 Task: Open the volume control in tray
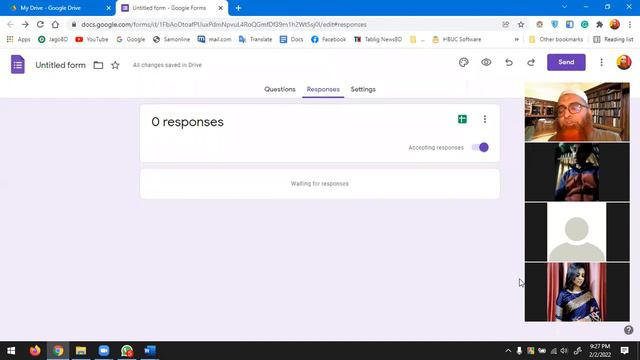pyautogui.click(x=564, y=351)
